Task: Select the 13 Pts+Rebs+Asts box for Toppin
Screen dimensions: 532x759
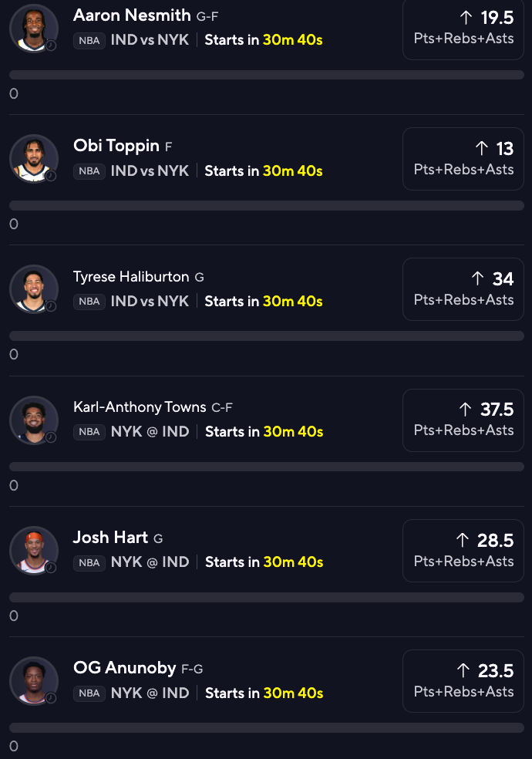Action: tap(463, 159)
